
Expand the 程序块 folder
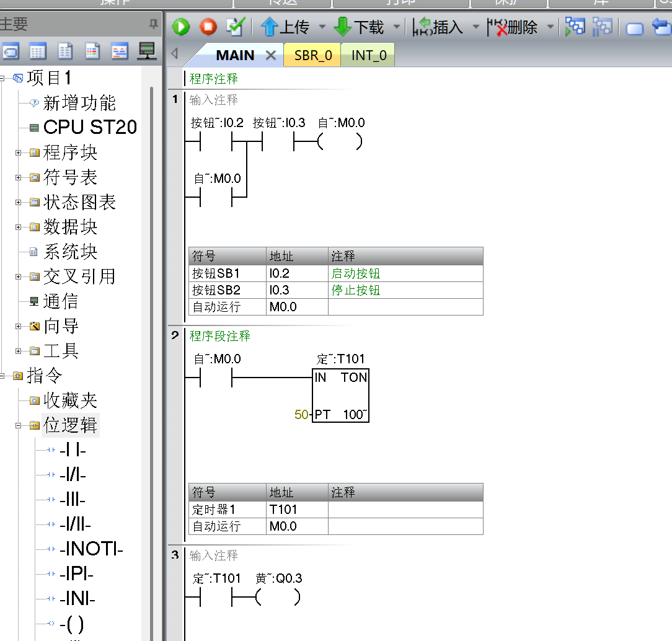click(x=18, y=153)
